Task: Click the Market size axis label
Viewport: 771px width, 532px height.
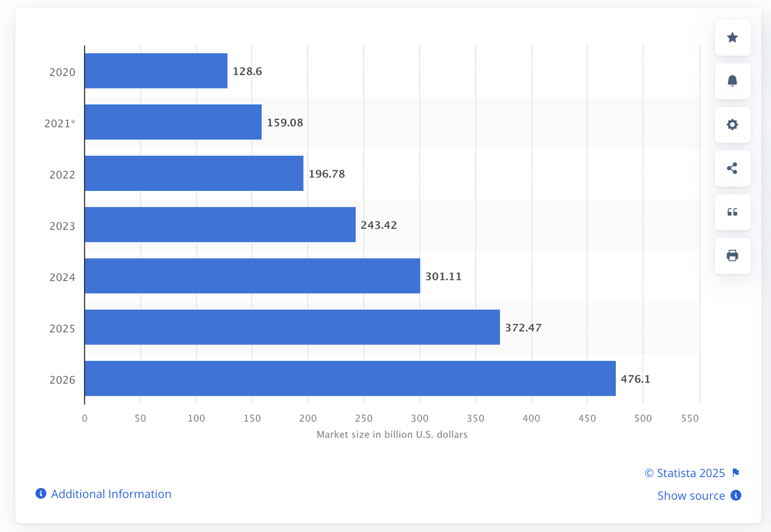Action: [392, 434]
